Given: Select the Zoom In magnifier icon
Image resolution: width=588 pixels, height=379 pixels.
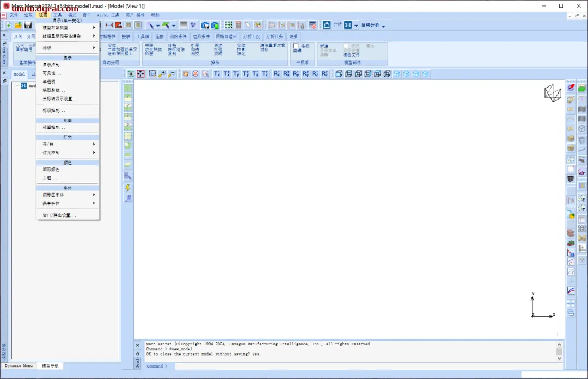Looking at the screenshot, I should pyautogui.click(x=162, y=74).
